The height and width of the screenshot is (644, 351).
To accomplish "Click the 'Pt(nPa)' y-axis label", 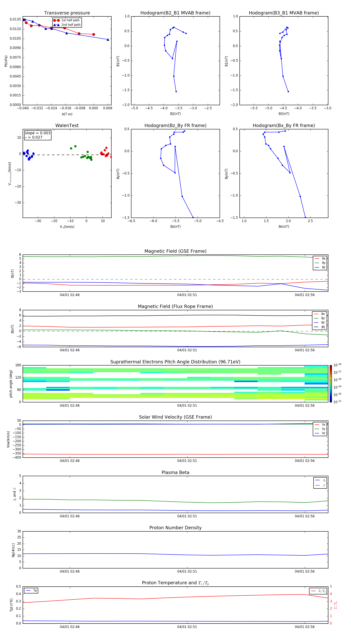I will [x=6, y=61].
